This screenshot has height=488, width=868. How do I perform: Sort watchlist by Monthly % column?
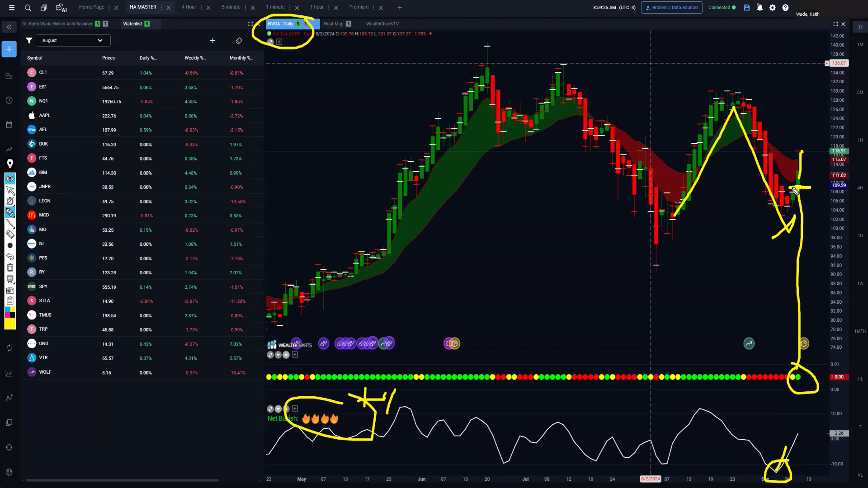[x=241, y=58]
